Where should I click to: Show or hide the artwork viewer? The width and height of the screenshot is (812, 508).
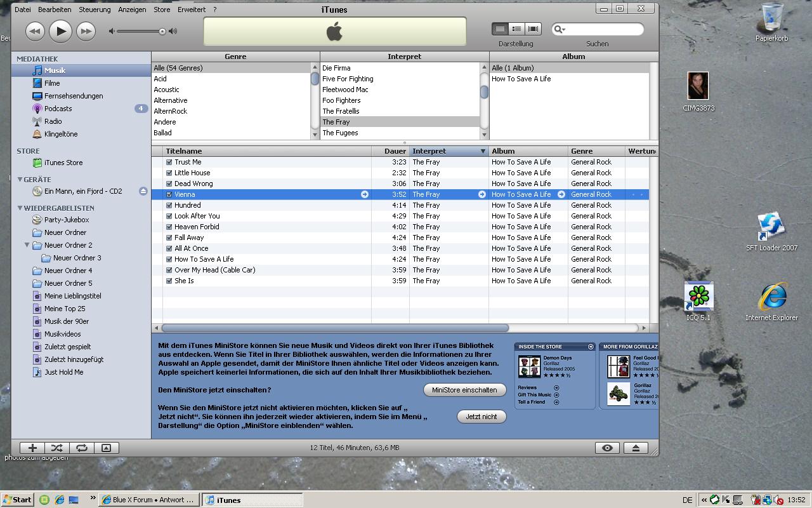point(107,448)
